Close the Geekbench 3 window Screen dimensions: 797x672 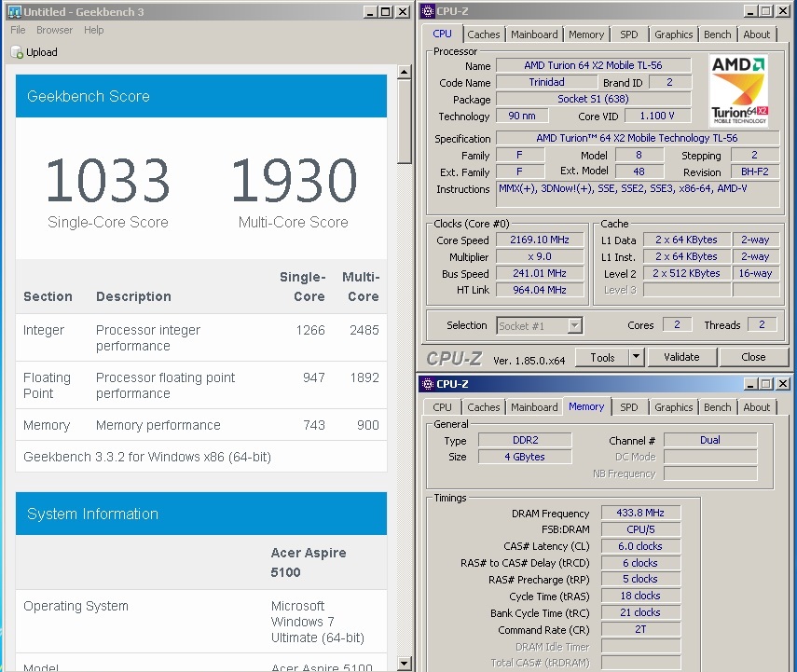[x=403, y=12]
